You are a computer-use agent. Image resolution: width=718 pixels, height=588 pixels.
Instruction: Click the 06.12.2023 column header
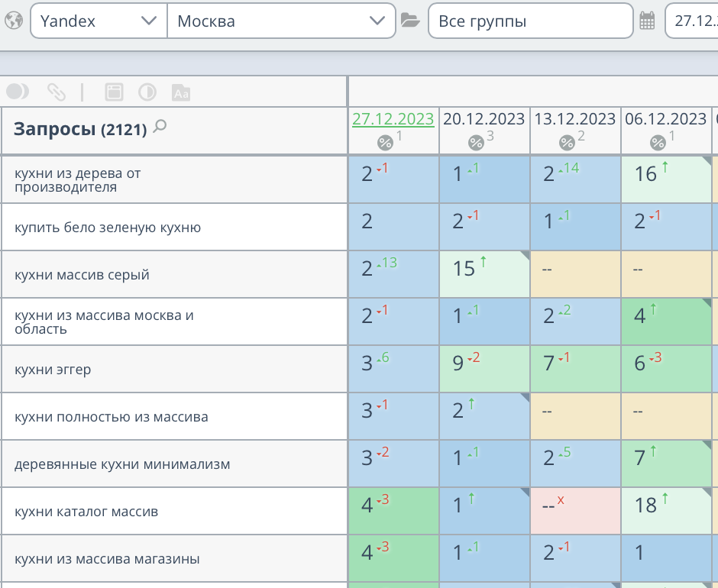pos(665,118)
